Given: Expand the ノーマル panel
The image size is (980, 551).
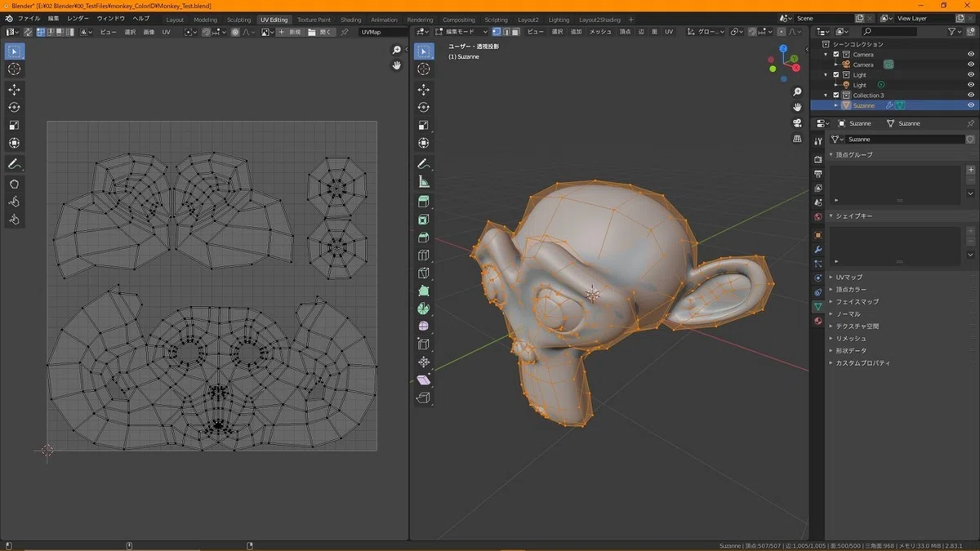Looking at the screenshot, I should [848, 314].
